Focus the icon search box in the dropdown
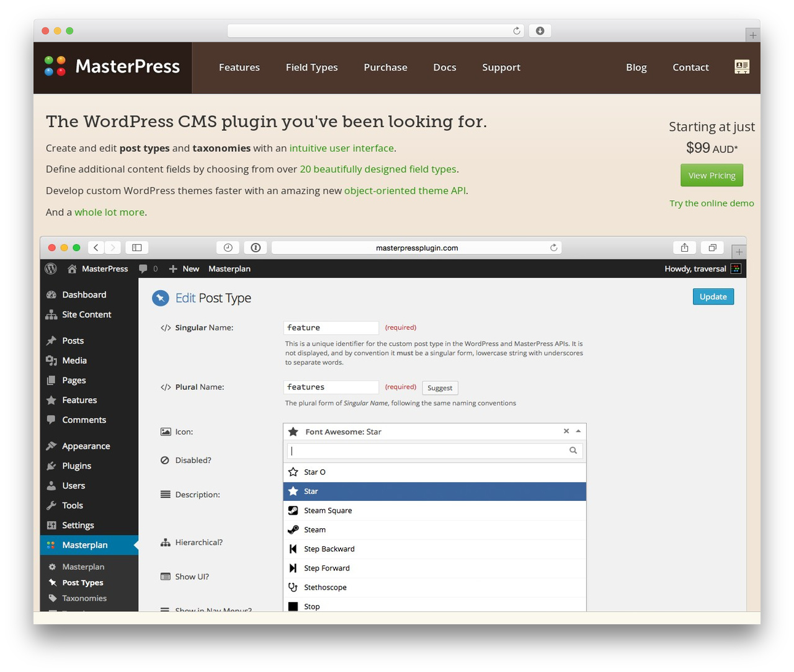This screenshot has width=794, height=672. coord(435,451)
